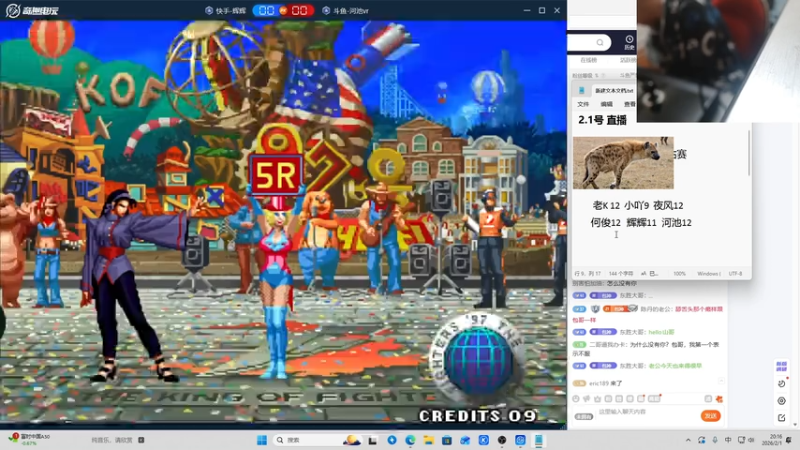Click the taskbar search box
800x450 pixels.
(315, 440)
